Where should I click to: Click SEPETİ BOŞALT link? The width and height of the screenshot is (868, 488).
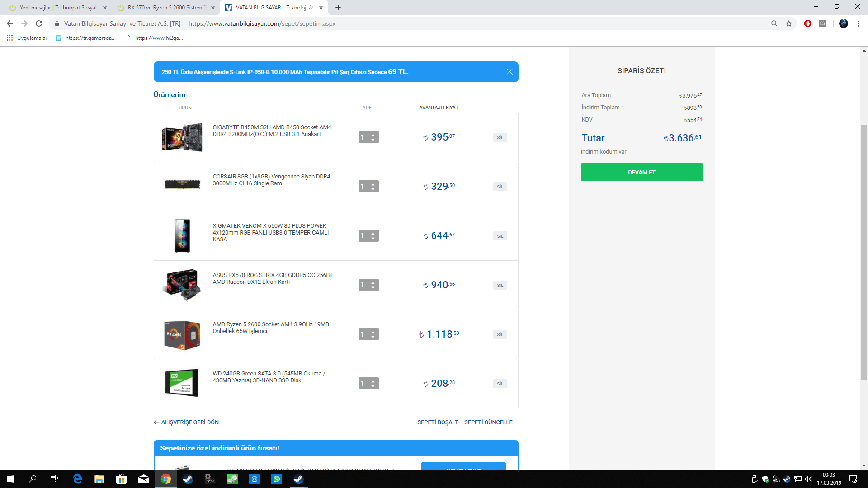(437, 422)
